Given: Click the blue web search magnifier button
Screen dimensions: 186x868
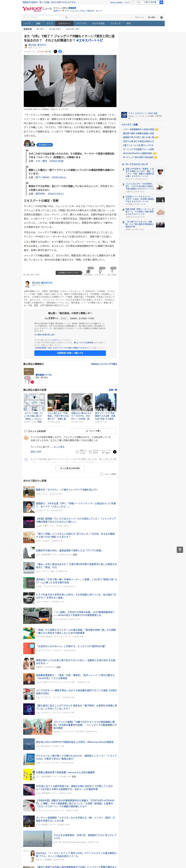Looking at the screenshot, I should pyautogui.click(x=161, y=2).
